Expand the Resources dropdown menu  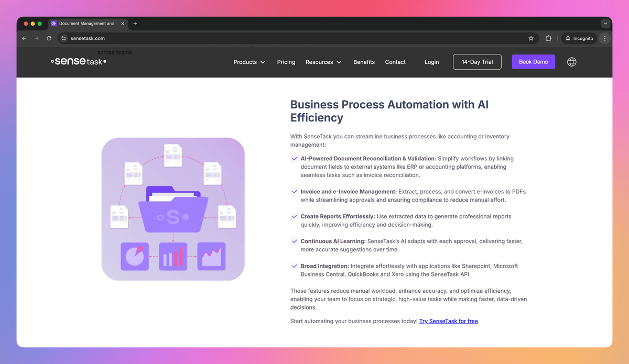coord(323,62)
